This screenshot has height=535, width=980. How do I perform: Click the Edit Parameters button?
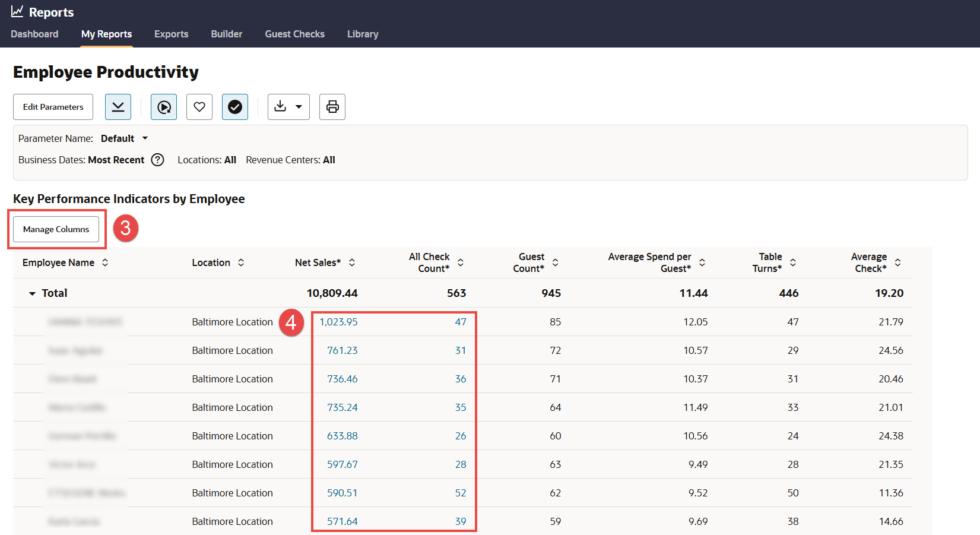coord(53,107)
